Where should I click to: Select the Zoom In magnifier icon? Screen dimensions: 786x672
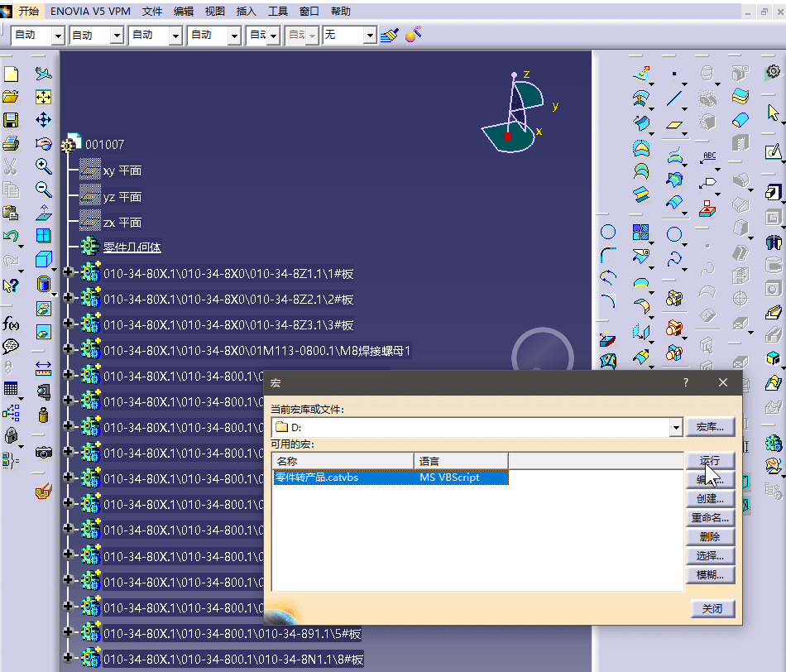pos(43,166)
